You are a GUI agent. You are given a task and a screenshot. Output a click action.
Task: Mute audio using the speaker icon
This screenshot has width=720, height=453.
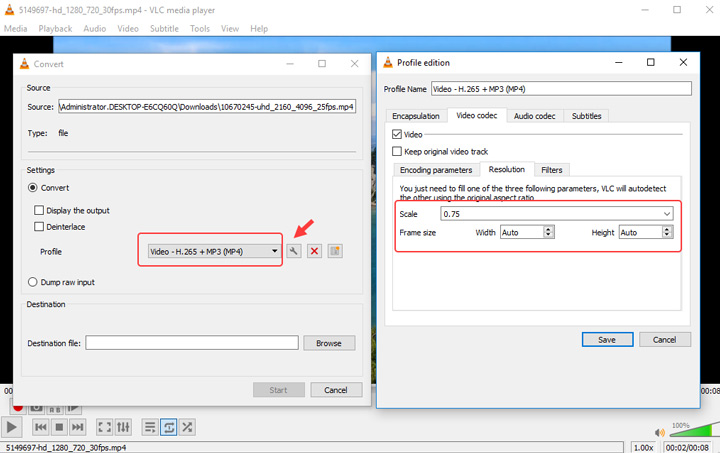[660, 432]
